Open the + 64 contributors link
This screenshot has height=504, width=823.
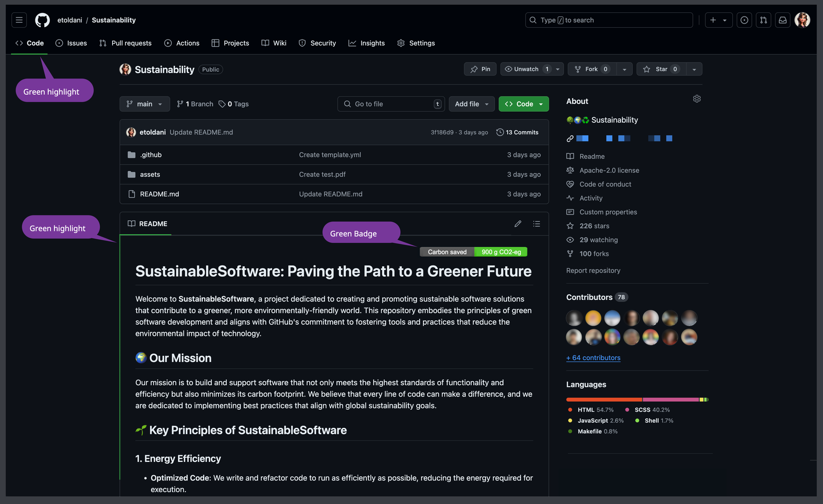[593, 358]
